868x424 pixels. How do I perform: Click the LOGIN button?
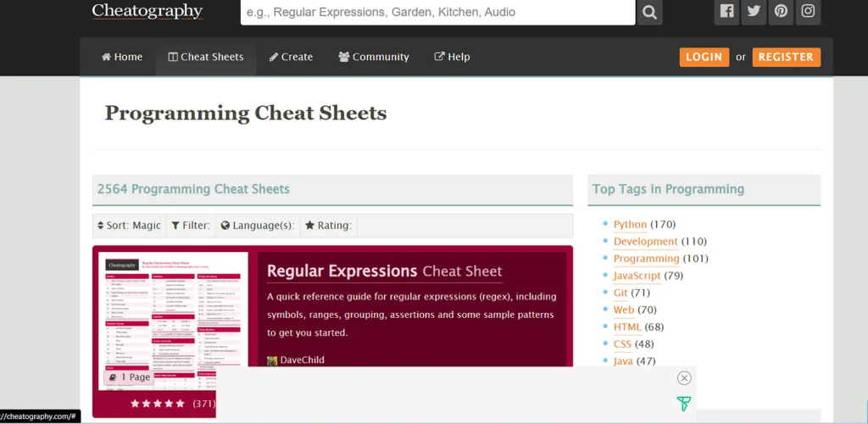coord(704,57)
